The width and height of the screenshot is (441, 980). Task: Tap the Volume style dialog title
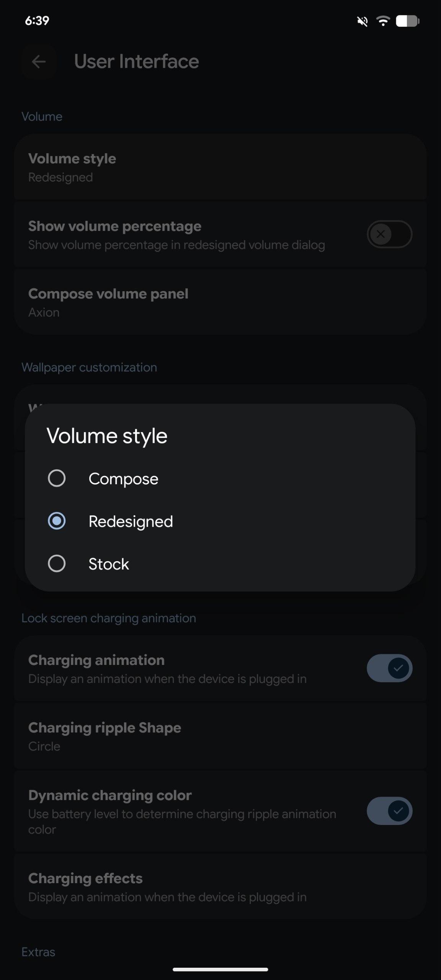coord(107,436)
